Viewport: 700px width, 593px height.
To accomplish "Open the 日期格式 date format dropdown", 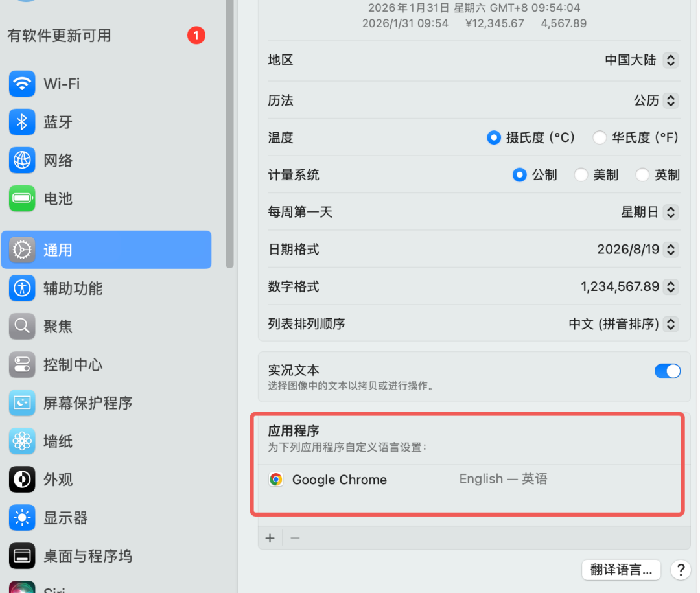I will [671, 250].
